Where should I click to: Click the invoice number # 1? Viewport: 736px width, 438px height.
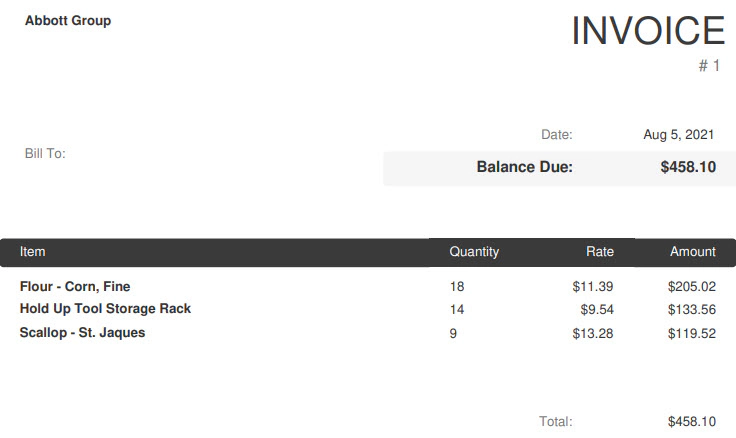click(x=709, y=66)
